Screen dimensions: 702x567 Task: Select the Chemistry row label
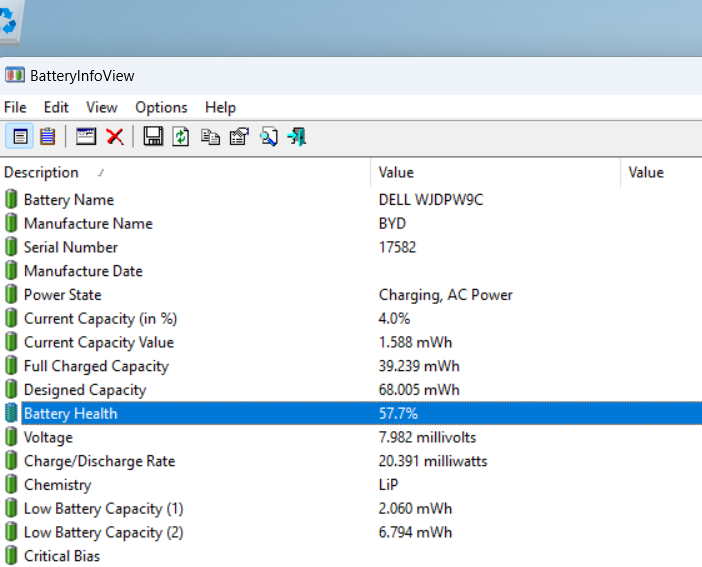coord(57,485)
